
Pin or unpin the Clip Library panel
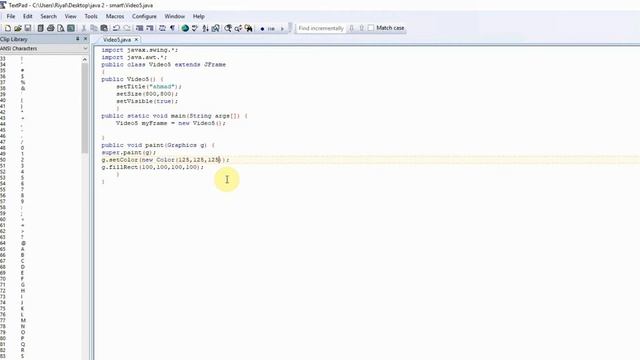coord(78,39)
